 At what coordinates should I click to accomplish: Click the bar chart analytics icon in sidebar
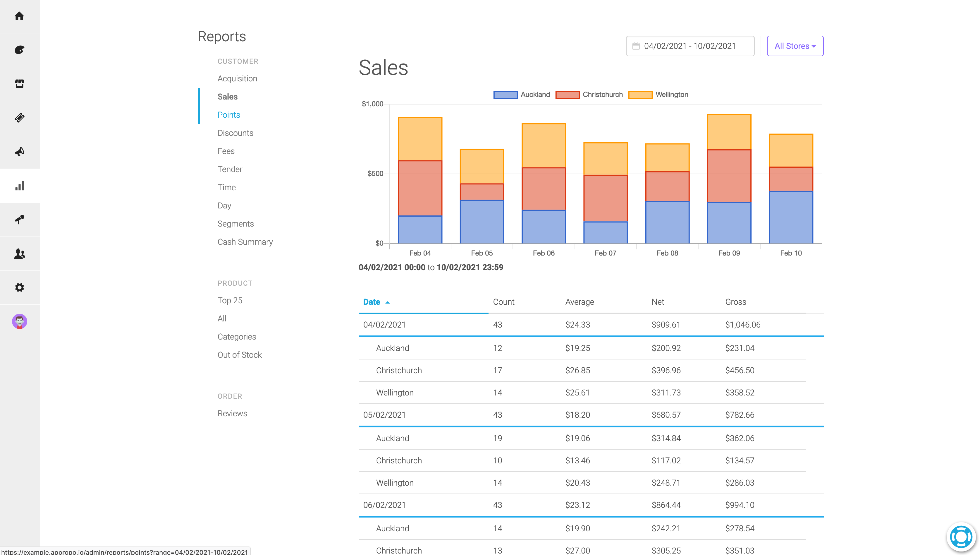20,186
